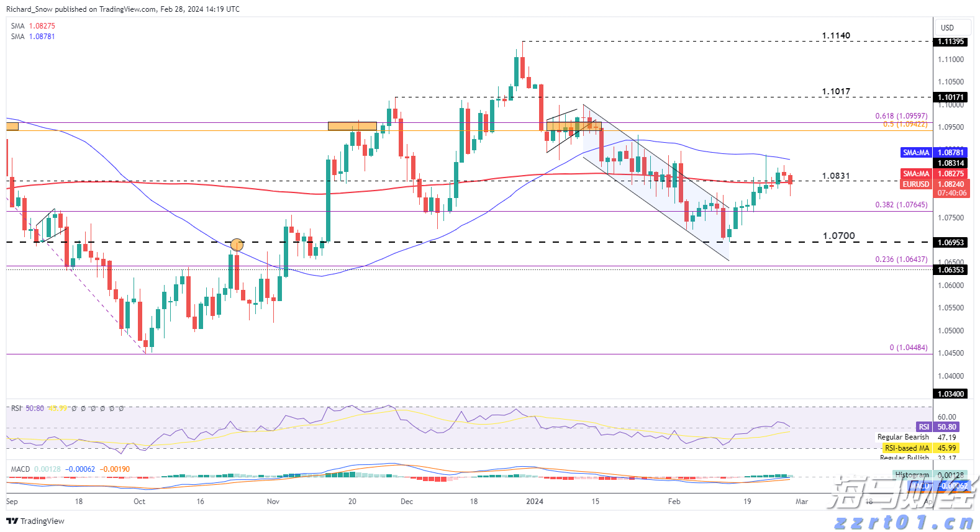Screen dimensions: 980x532
Task: Click the 1.05500 price scale value
Action: click(x=951, y=308)
